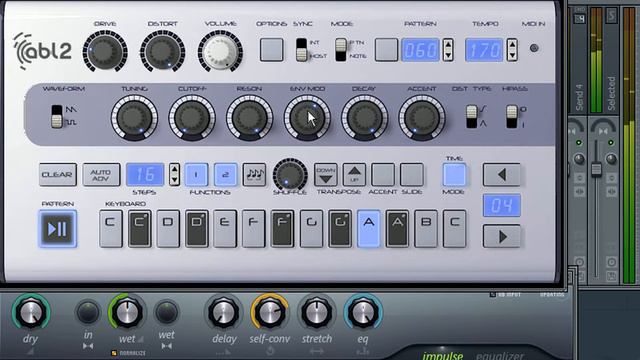Click the self-conv knob
The width and height of the screenshot is (640, 360).
(x=270, y=313)
